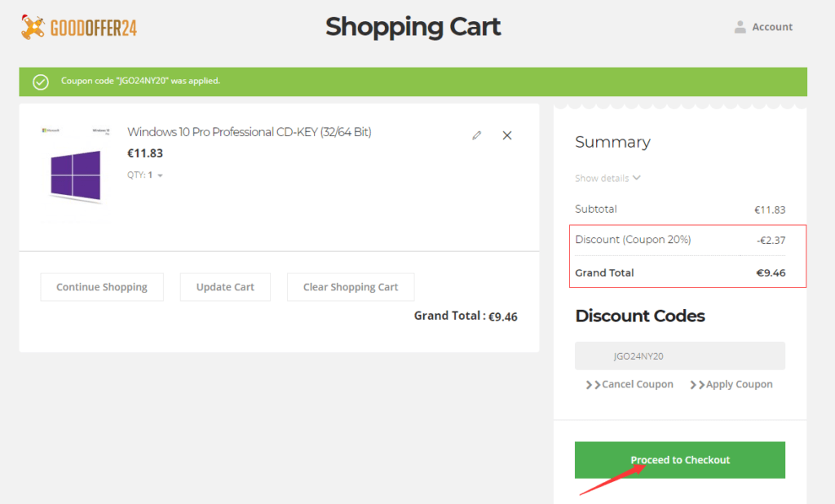
Task: Focus the discount code input field
Action: [679, 356]
